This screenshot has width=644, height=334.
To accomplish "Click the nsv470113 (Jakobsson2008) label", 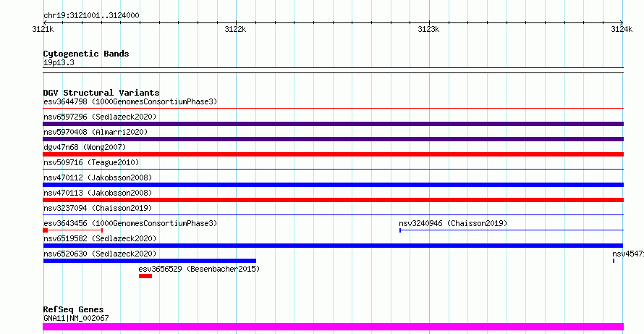I will coord(98,193).
